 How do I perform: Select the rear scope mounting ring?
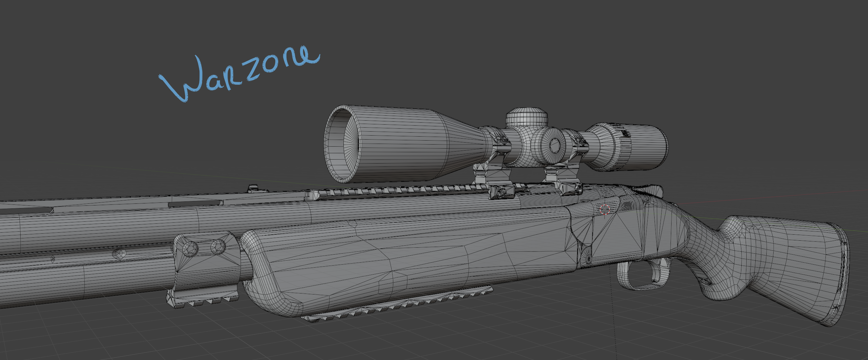click(569, 162)
